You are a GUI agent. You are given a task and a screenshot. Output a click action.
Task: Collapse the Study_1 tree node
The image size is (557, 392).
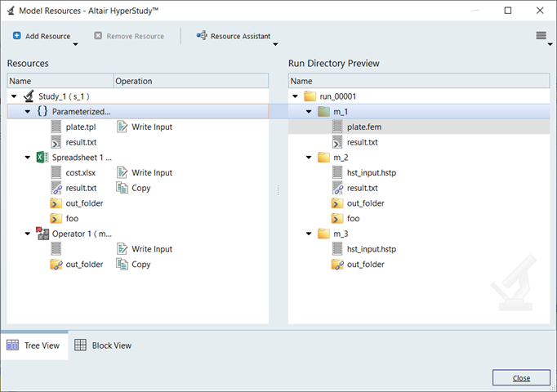pos(15,96)
